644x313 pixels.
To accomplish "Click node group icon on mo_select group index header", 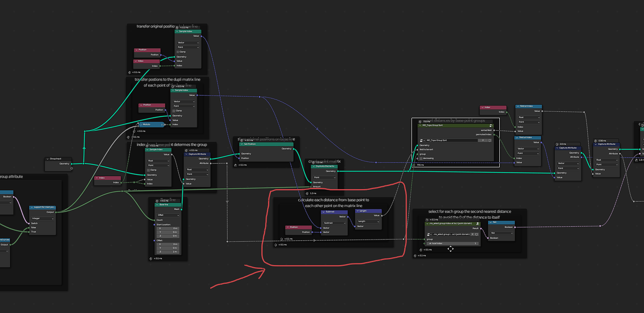I will point(478,224).
